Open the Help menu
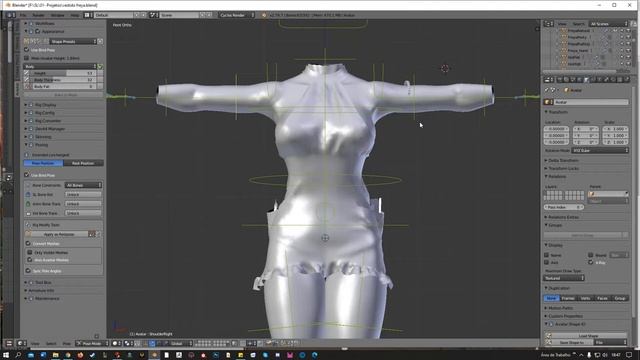The image size is (640, 360). point(75,15)
